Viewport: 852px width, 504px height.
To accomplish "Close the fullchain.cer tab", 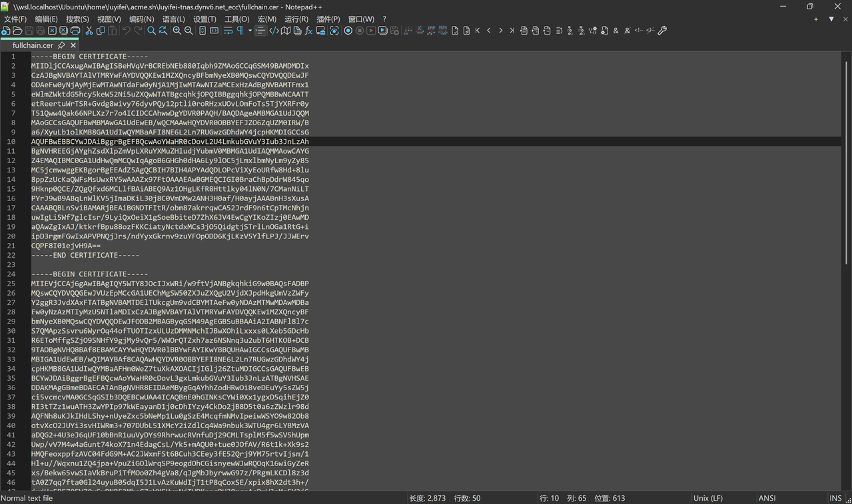I will coord(73,45).
